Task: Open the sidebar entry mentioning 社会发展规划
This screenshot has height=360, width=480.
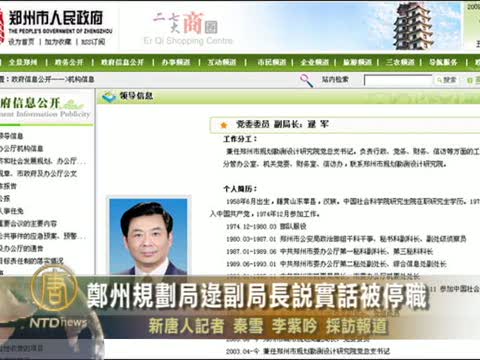Action: point(43,161)
